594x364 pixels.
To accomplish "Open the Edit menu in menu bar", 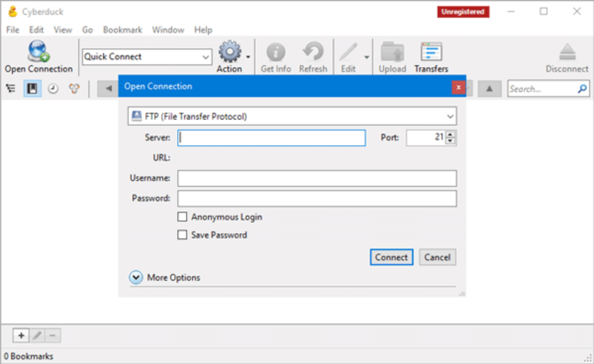I will click(36, 30).
